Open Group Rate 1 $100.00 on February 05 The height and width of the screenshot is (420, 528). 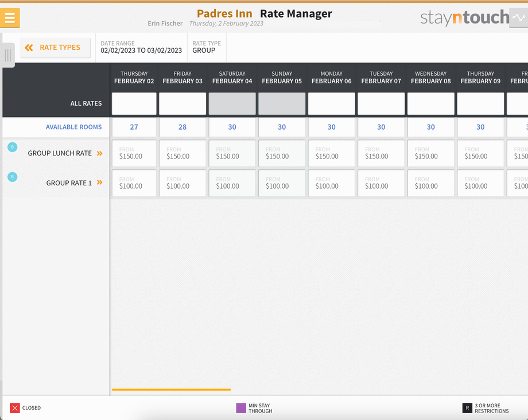pos(282,183)
